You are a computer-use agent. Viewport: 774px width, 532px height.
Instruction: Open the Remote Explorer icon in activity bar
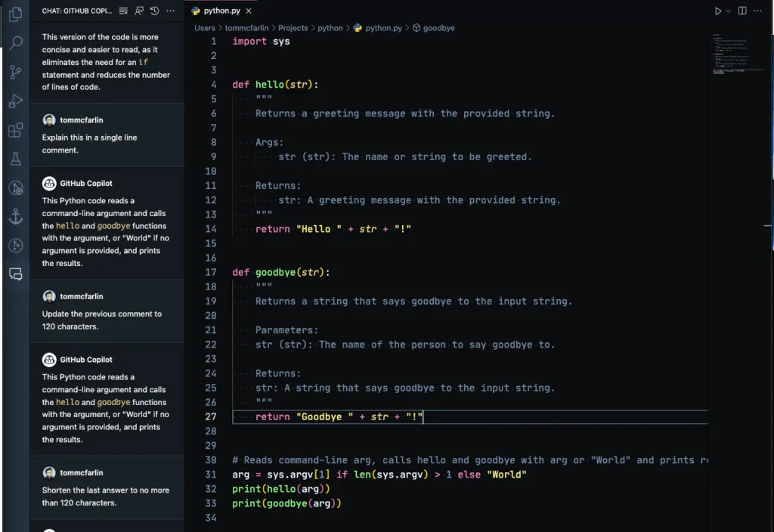tap(15, 188)
